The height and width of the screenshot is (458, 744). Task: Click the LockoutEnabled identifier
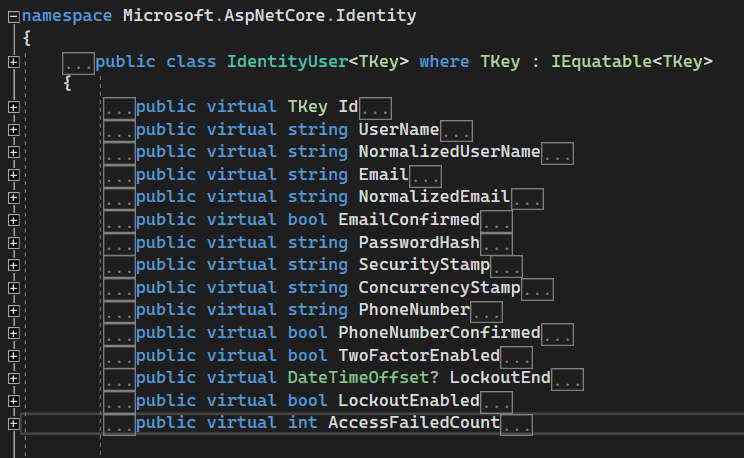[409, 400]
